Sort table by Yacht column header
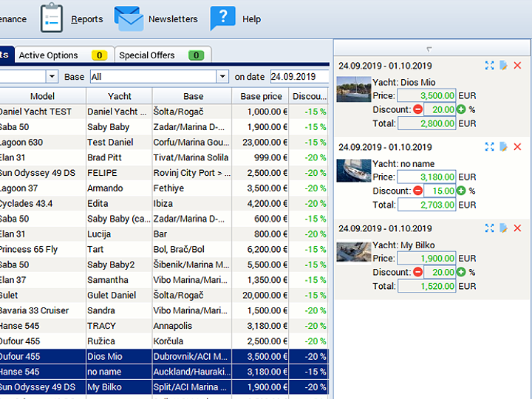This screenshot has height=399, width=532. pyautogui.click(x=119, y=96)
